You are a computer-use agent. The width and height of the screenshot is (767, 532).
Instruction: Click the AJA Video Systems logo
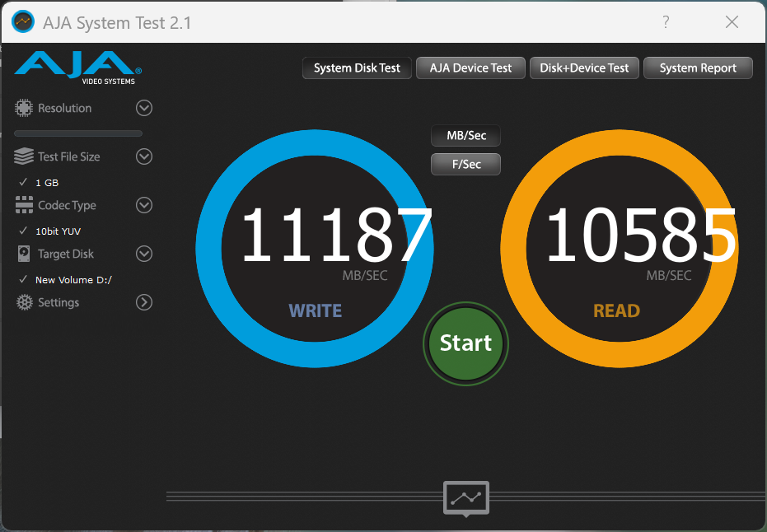coord(78,68)
